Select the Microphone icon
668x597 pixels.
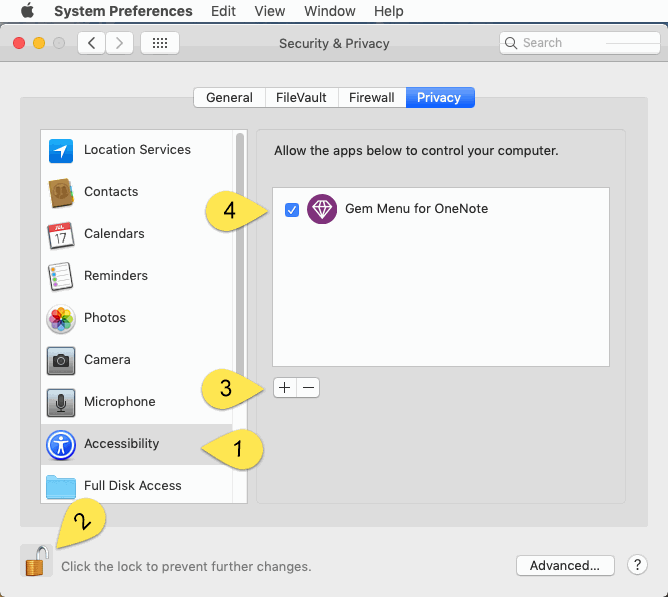61,403
